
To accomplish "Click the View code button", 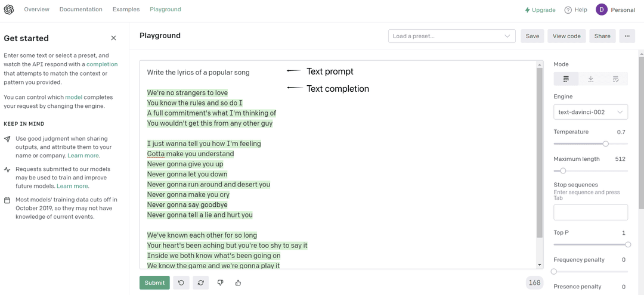I will pos(566,36).
